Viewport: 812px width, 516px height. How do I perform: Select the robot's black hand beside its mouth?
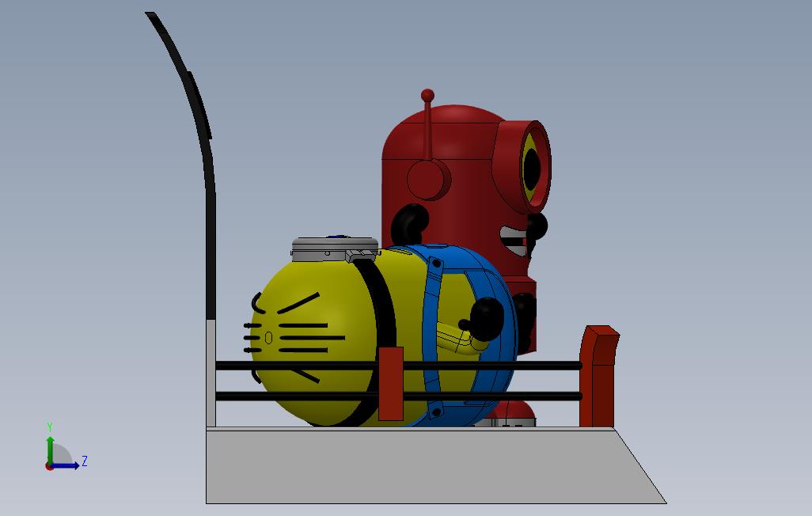point(537,226)
